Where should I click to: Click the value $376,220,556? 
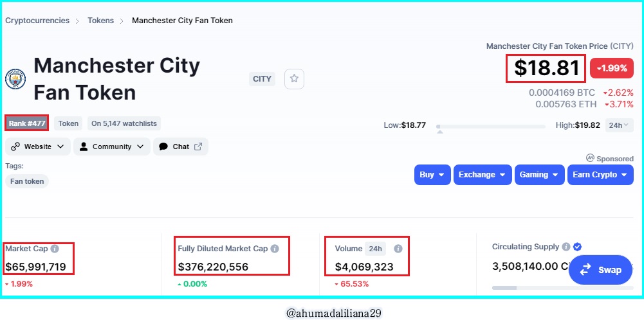213,267
